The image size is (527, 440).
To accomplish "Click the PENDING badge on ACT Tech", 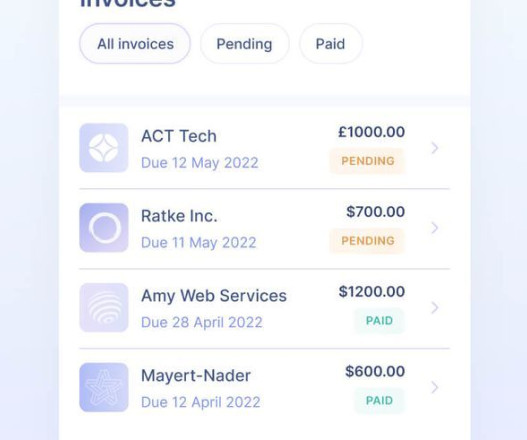I will coord(367,161).
